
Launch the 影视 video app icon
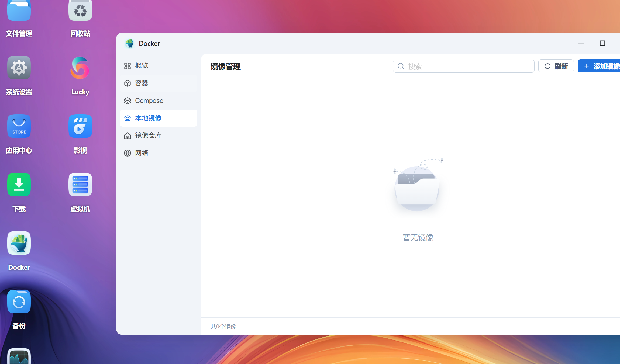click(x=80, y=126)
